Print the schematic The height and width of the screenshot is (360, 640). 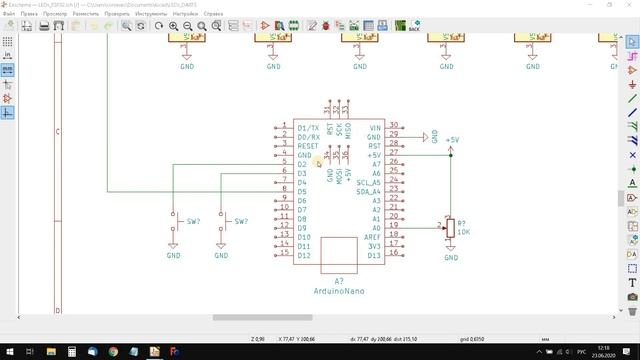(x=44, y=26)
